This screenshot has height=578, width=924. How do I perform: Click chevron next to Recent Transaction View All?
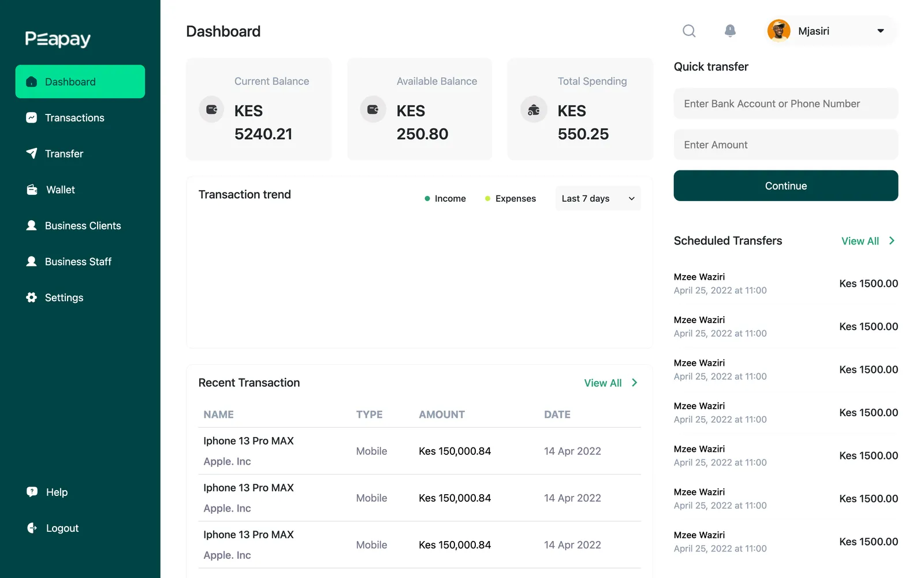coord(634,383)
